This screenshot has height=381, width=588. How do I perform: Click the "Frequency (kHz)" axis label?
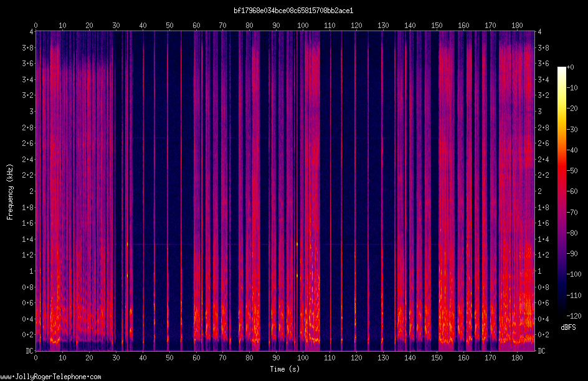(x=10, y=192)
